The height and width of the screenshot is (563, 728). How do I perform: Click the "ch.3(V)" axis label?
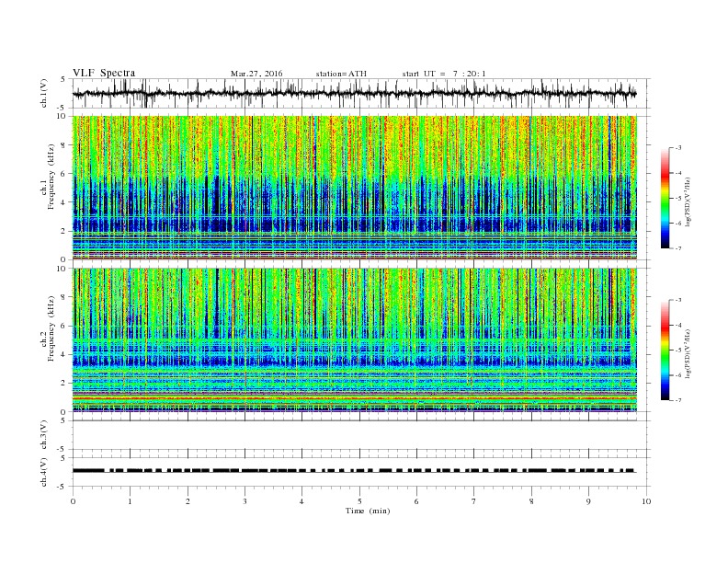pyautogui.click(x=44, y=435)
